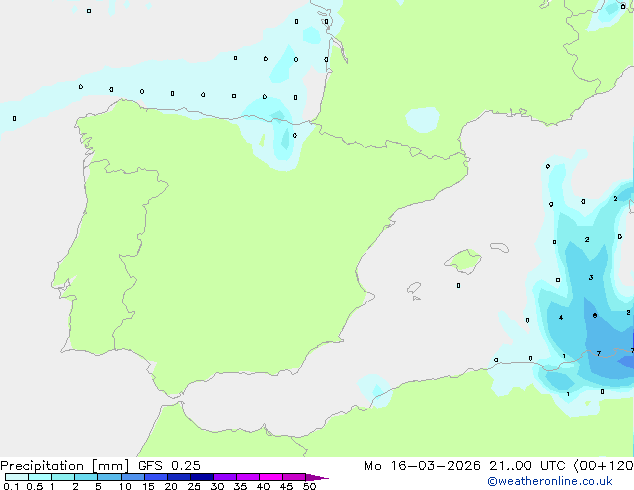Click legend scale label "35"
The height and width of the screenshot is (490, 634).
pos(240,486)
